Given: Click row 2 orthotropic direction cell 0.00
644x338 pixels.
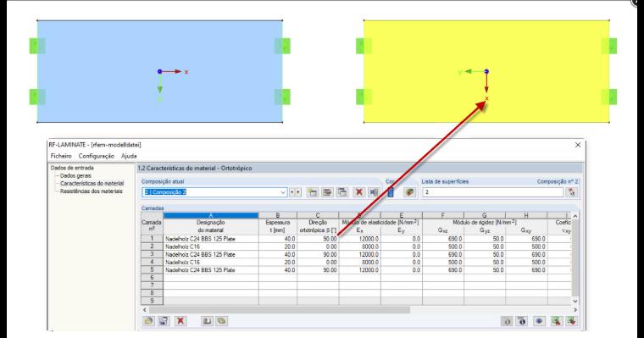Looking at the screenshot, I should (x=318, y=247).
